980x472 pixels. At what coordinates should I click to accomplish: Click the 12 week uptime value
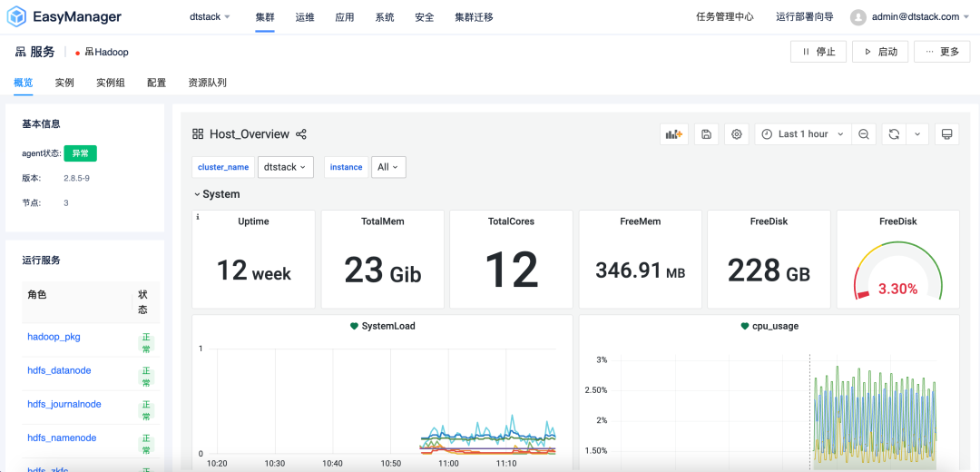[254, 271]
